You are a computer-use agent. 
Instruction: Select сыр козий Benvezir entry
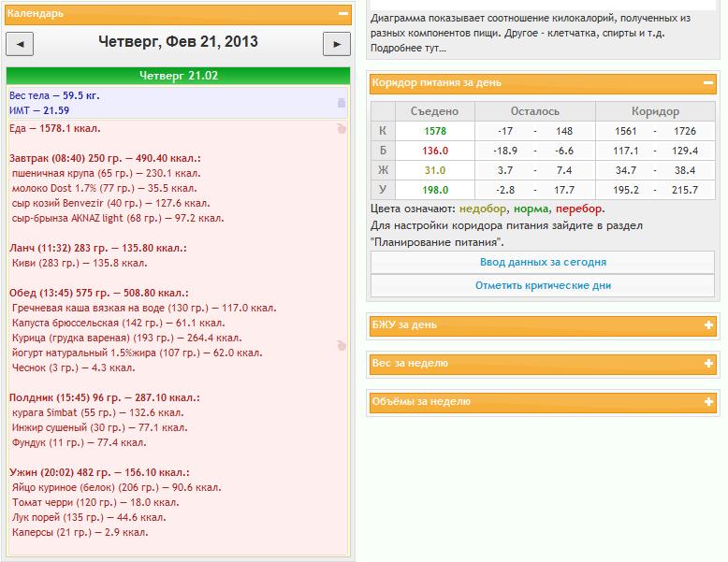(x=111, y=203)
